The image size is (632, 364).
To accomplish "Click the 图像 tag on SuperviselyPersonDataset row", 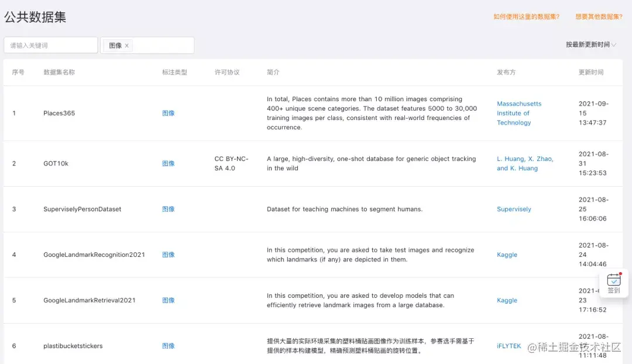I will point(169,209).
